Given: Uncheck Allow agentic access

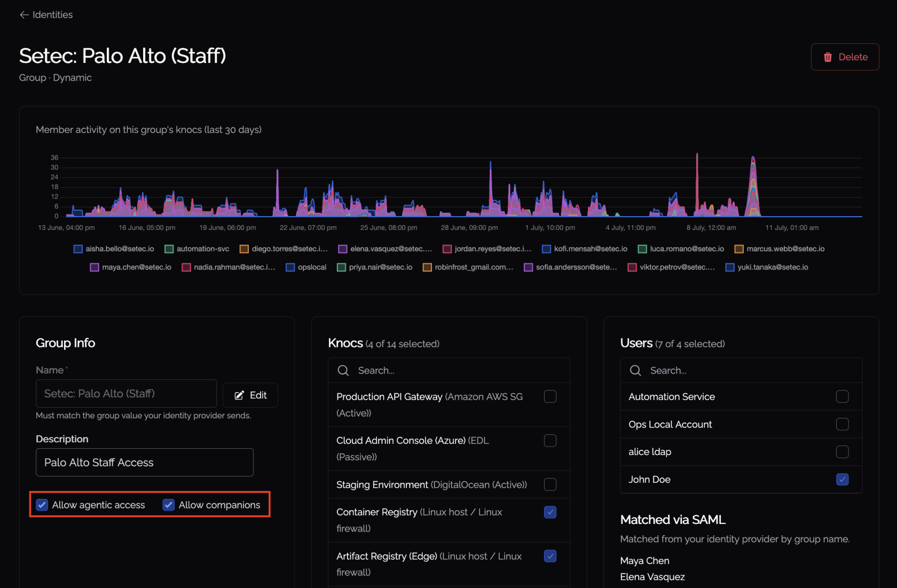Looking at the screenshot, I should pyautogui.click(x=42, y=505).
